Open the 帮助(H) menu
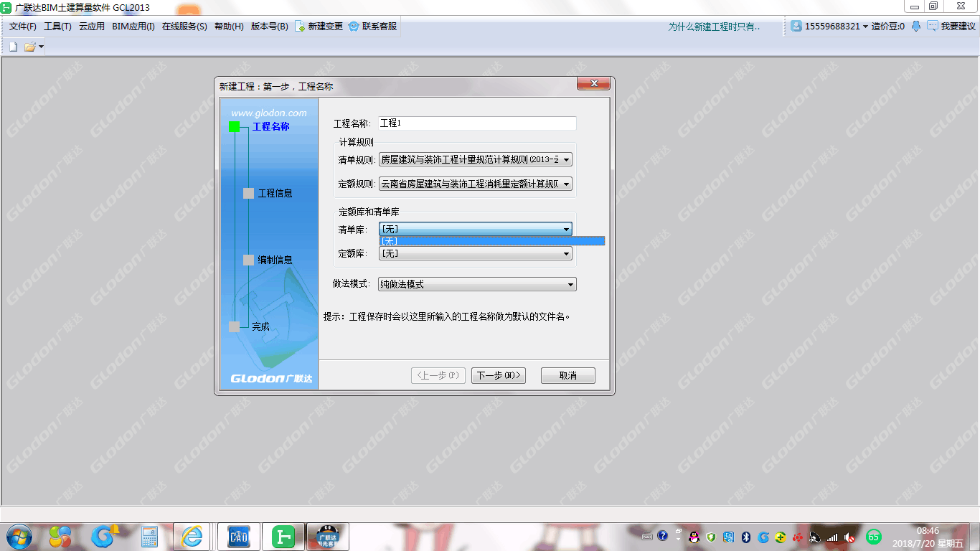 [x=229, y=27]
